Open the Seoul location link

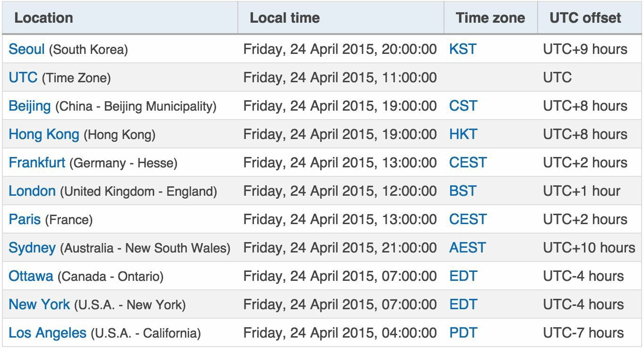coord(26,49)
